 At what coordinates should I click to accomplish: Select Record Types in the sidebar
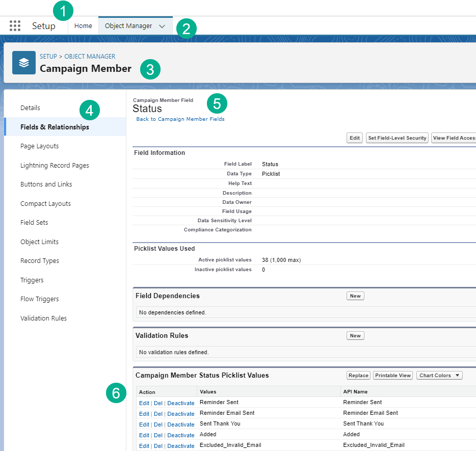tap(40, 260)
